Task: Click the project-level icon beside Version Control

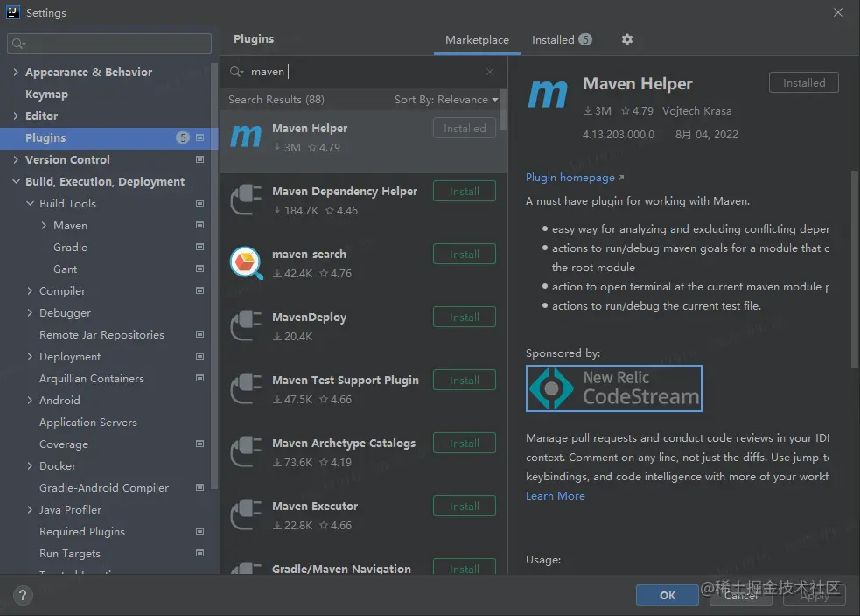Action: (x=199, y=159)
